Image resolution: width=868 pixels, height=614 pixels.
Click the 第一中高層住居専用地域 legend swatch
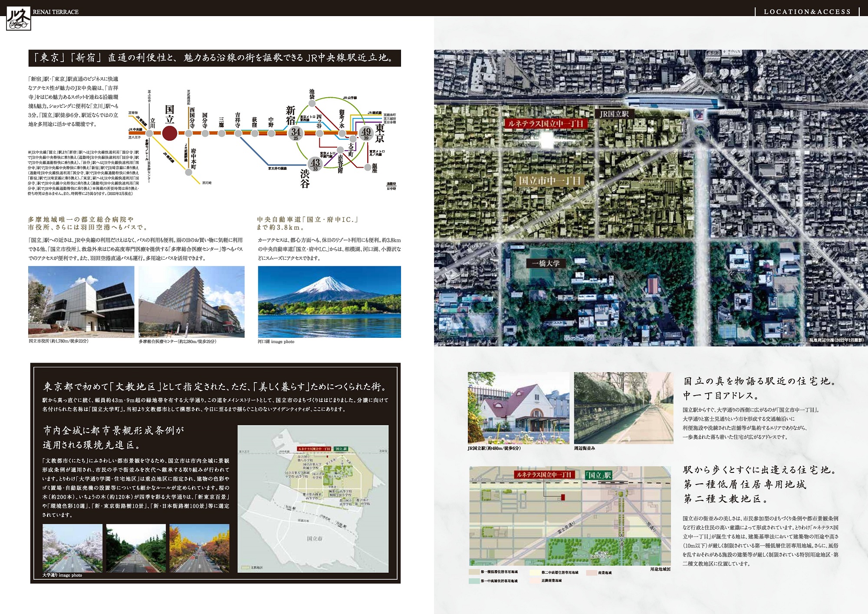click(x=474, y=581)
